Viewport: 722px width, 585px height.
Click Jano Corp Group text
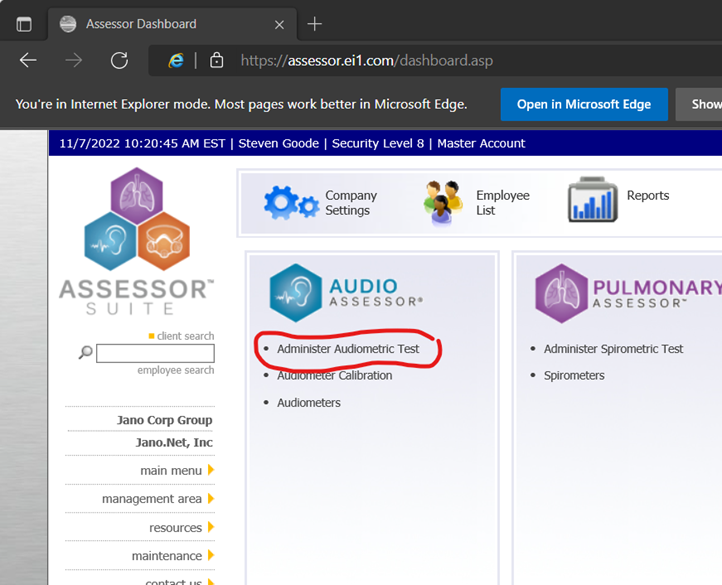(x=164, y=420)
